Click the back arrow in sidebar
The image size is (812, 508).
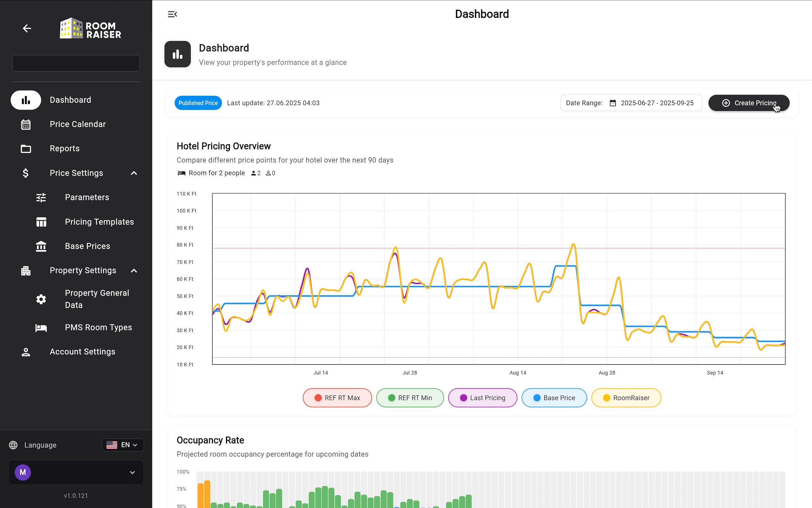click(x=27, y=29)
